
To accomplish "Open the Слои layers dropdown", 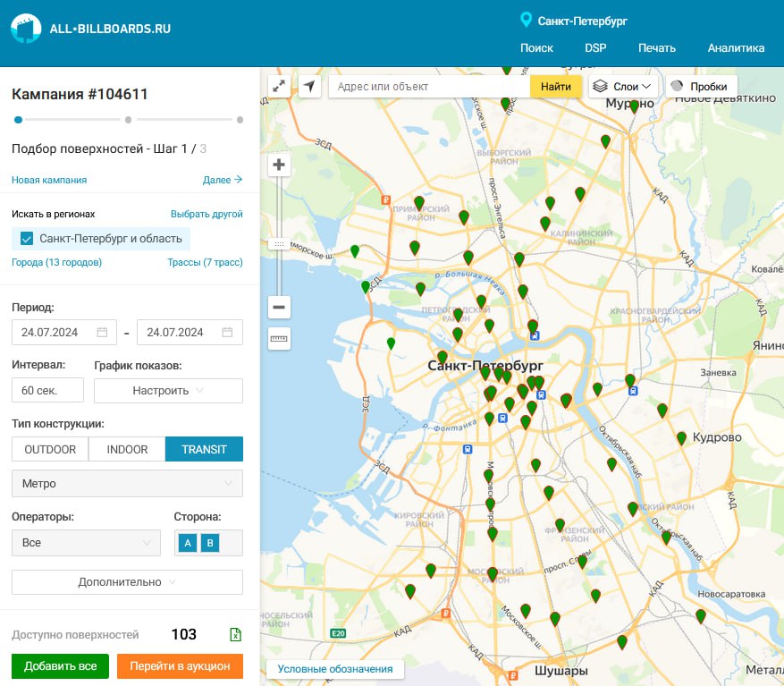I will (x=623, y=86).
